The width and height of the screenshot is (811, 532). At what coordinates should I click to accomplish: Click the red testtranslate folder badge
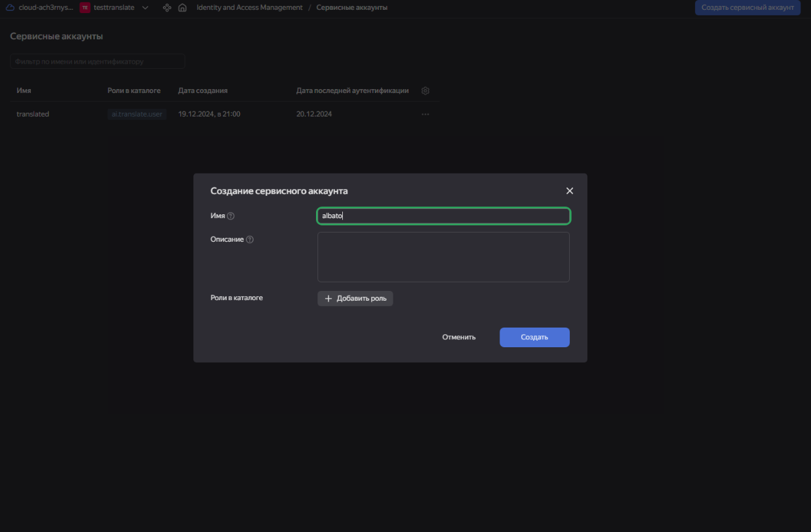tap(85, 8)
